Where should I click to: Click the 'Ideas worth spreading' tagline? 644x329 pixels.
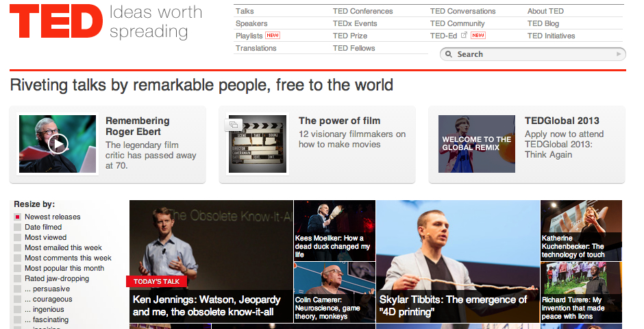point(156,22)
